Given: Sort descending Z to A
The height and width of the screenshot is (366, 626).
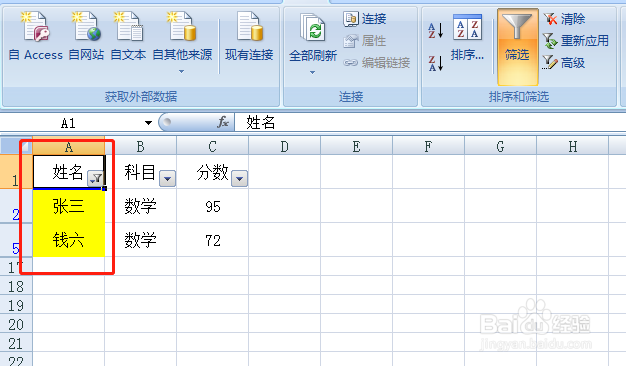Looking at the screenshot, I should coord(436,63).
